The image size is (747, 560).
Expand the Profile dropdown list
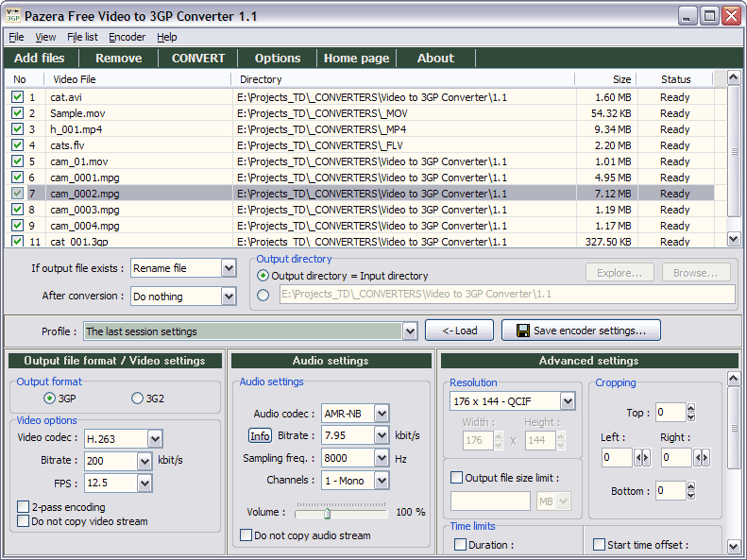click(410, 331)
